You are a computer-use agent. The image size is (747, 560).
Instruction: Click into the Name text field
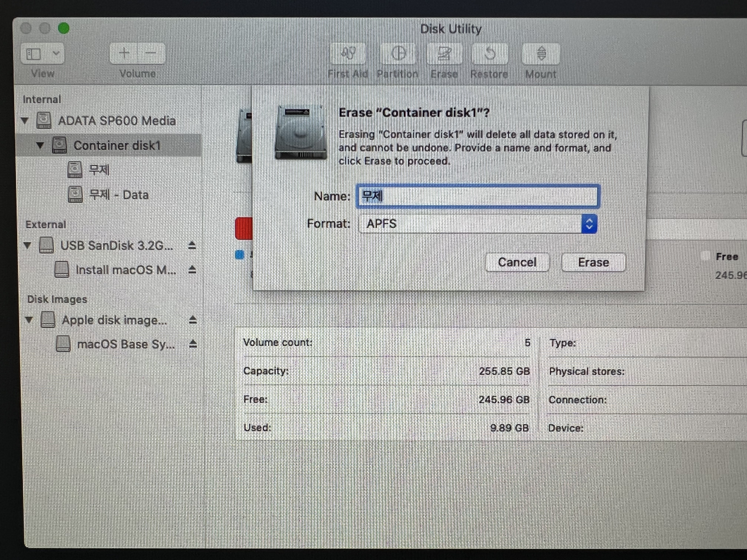tap(477, 196)
